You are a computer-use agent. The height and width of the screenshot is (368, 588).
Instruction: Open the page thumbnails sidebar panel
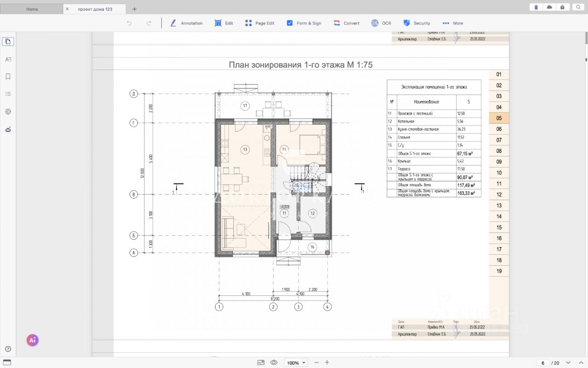click(8, 41)
